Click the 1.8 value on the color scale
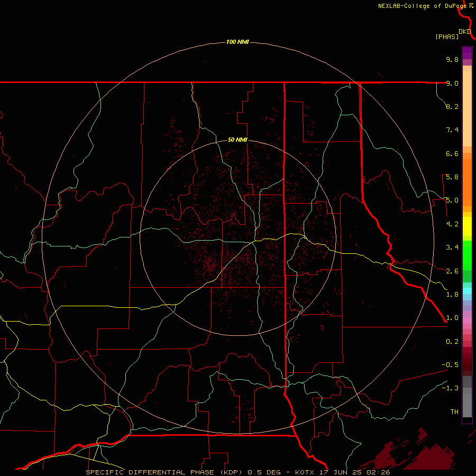The width and height of the screenshot is (476, 476). click(452, 295)
